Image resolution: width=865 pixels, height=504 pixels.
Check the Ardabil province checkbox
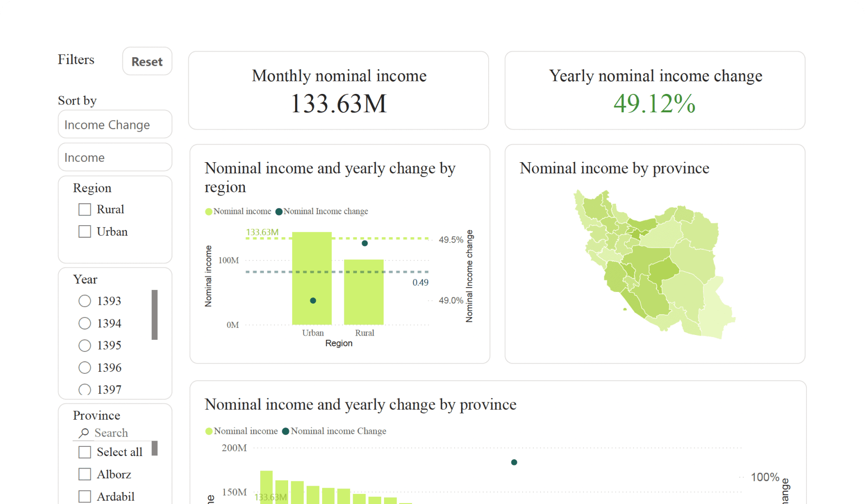(x=85, y=496)
